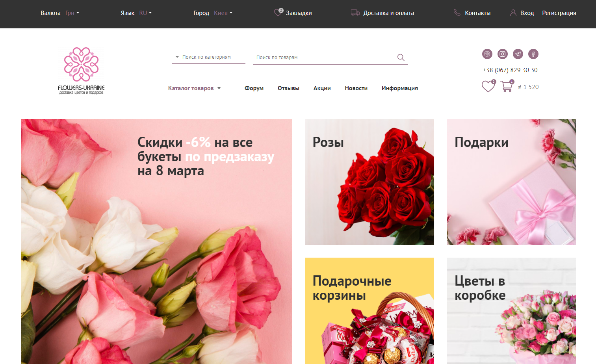Open the Скидки -6% pre-order banner
This screenshot has width=596, height=364.
156,241
